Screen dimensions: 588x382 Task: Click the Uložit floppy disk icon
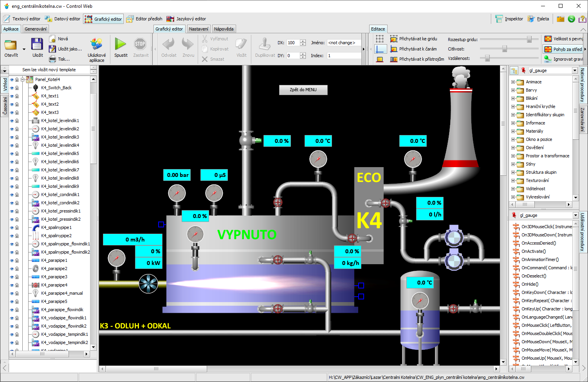coord(37,44)
